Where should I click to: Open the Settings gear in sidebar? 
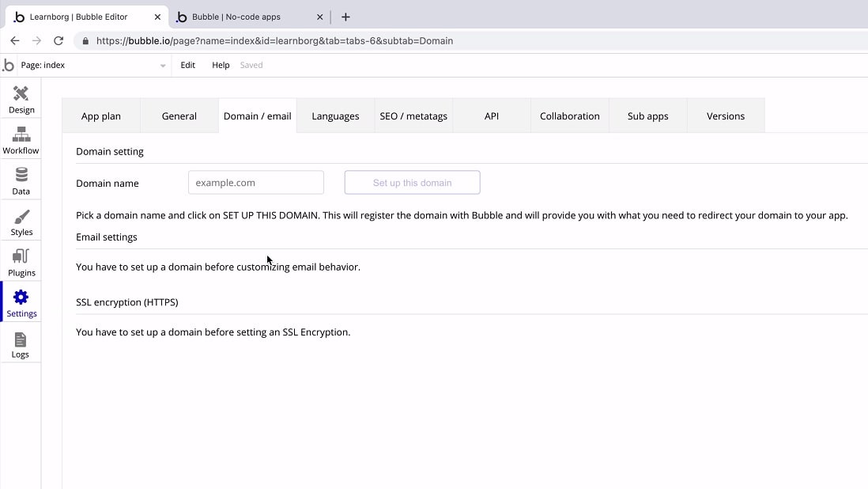point(21,303)
